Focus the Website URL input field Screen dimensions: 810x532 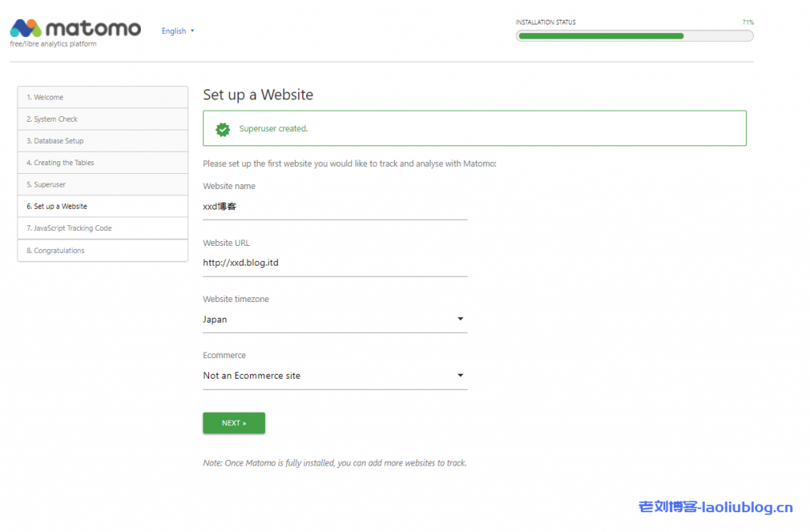tap(335, 263)
